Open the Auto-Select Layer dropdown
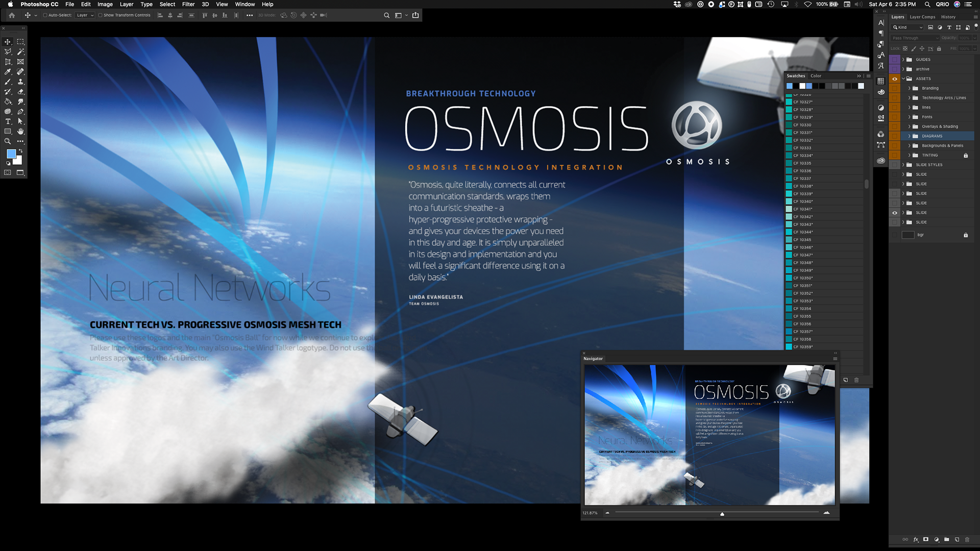 point(85,15)
